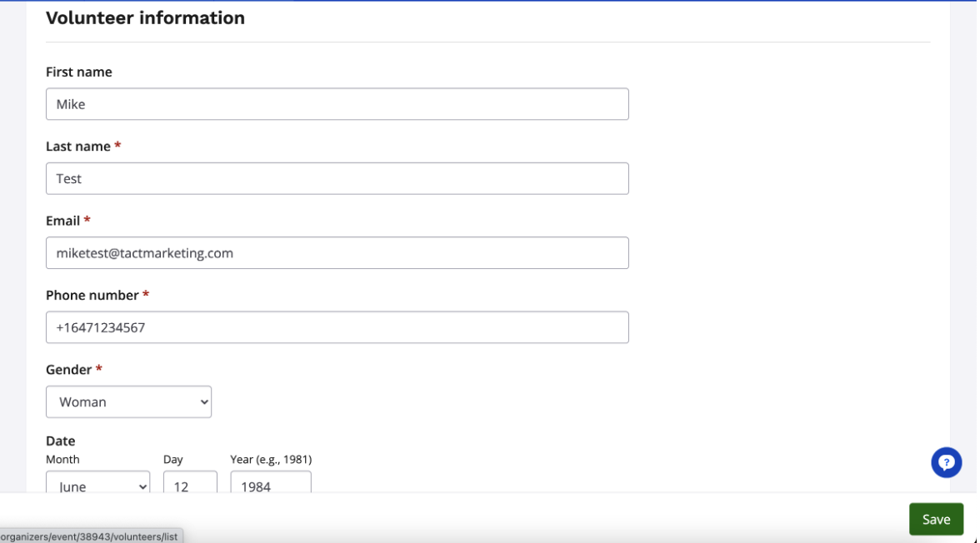Select the Phone number input box
The width and height of the screenshot is (980, 543).
(337, 327)
